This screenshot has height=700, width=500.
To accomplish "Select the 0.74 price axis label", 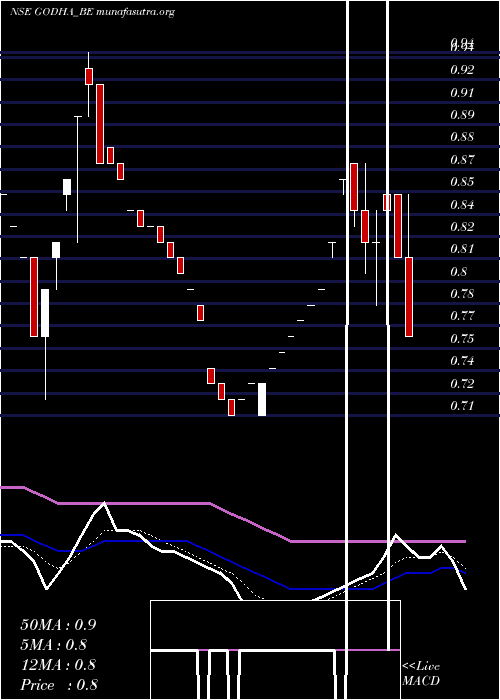I will [x=462, y=360].
